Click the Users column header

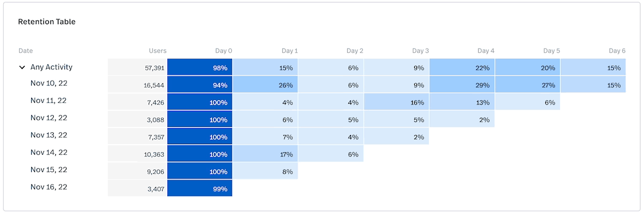[x=158, y=51]
